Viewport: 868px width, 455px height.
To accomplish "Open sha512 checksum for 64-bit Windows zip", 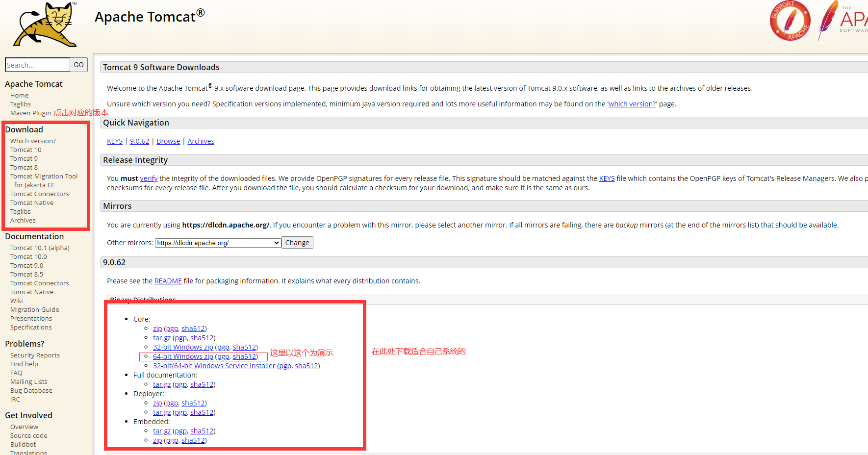I will (244, 356).
